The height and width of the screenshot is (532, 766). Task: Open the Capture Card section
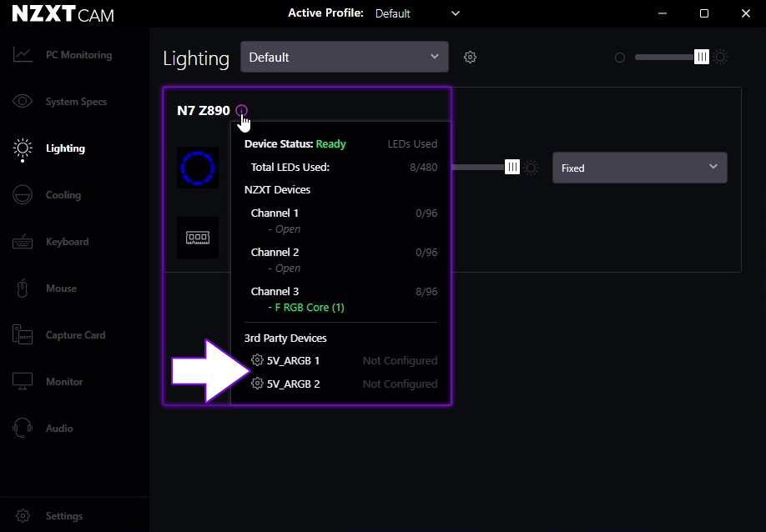click(74, 334)
